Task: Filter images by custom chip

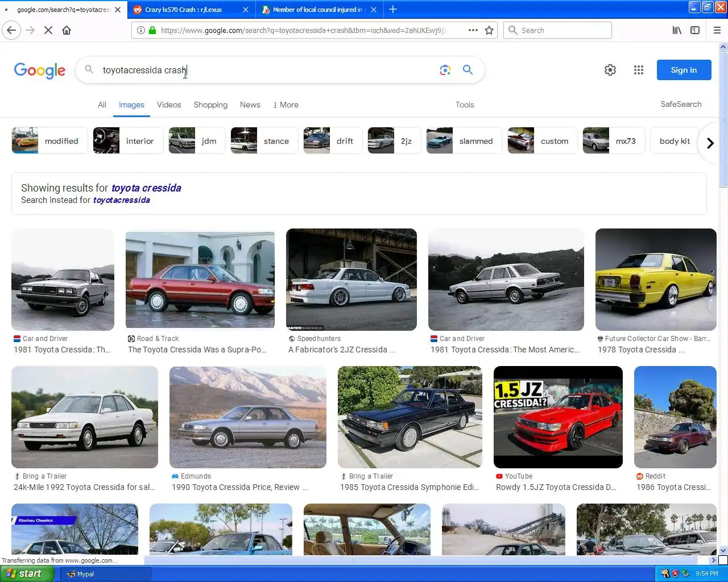Action: click(x=543, y=141)
